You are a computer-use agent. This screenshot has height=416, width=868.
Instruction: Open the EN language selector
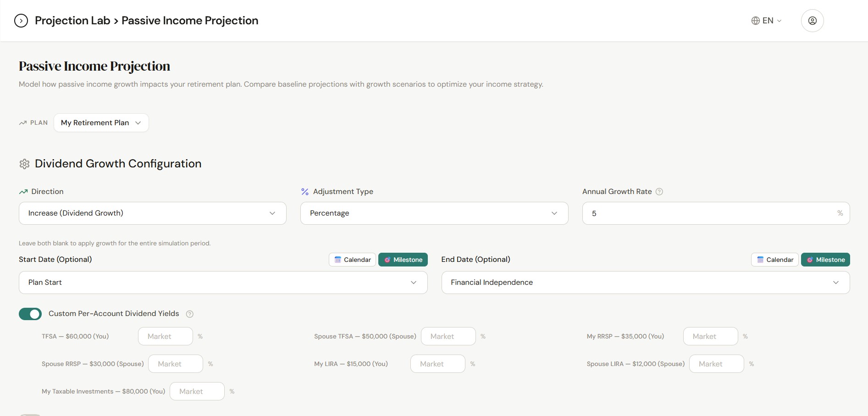point(766,21)
